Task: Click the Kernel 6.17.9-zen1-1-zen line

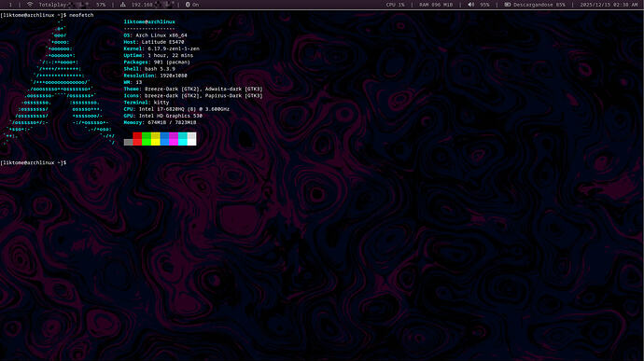Action: click(x=161, y=49)
